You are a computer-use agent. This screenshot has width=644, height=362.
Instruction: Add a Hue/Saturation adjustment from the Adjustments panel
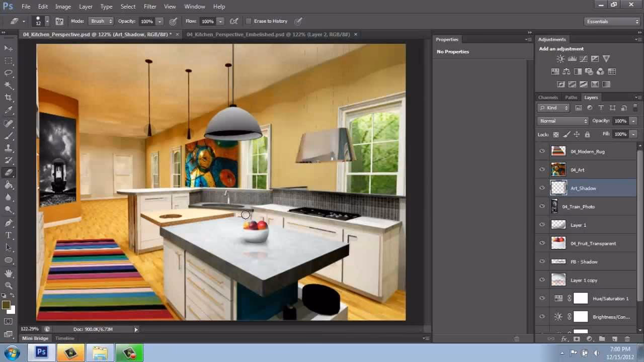click(x=555, y=71)
